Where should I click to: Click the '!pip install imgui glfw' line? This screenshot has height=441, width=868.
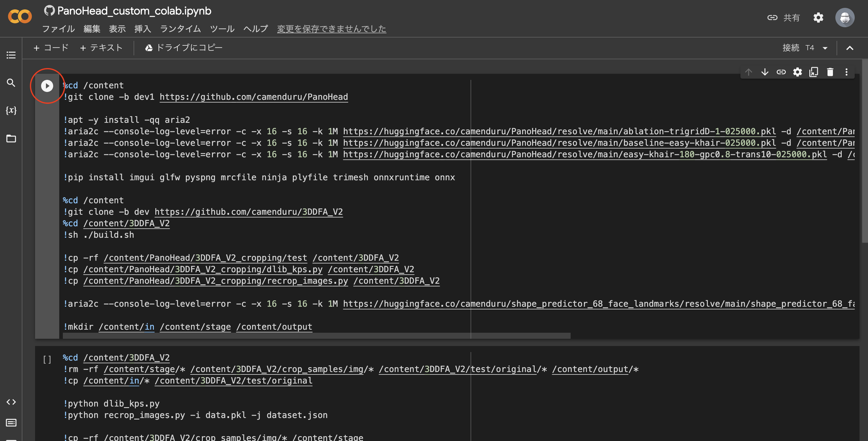pos(259,178)
